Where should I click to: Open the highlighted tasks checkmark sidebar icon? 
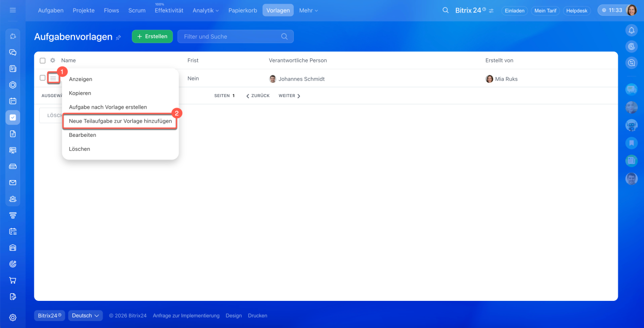(13, 117)
